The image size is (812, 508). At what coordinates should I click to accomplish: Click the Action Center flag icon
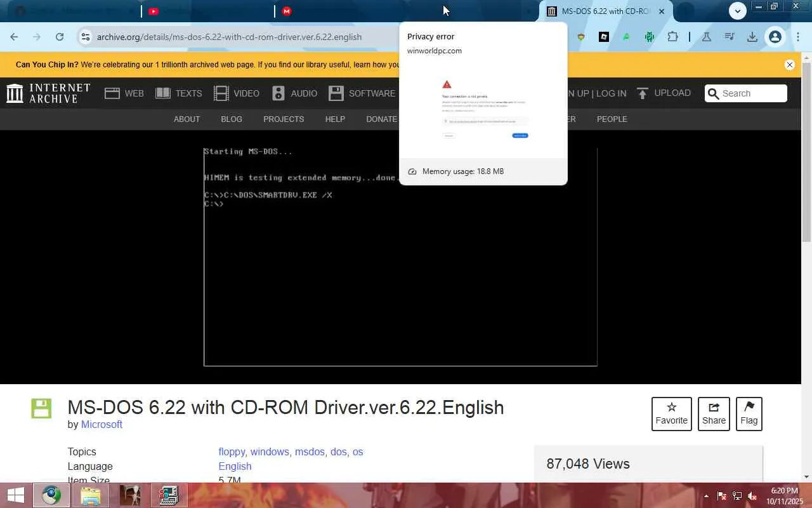click(x=721, y=496)
